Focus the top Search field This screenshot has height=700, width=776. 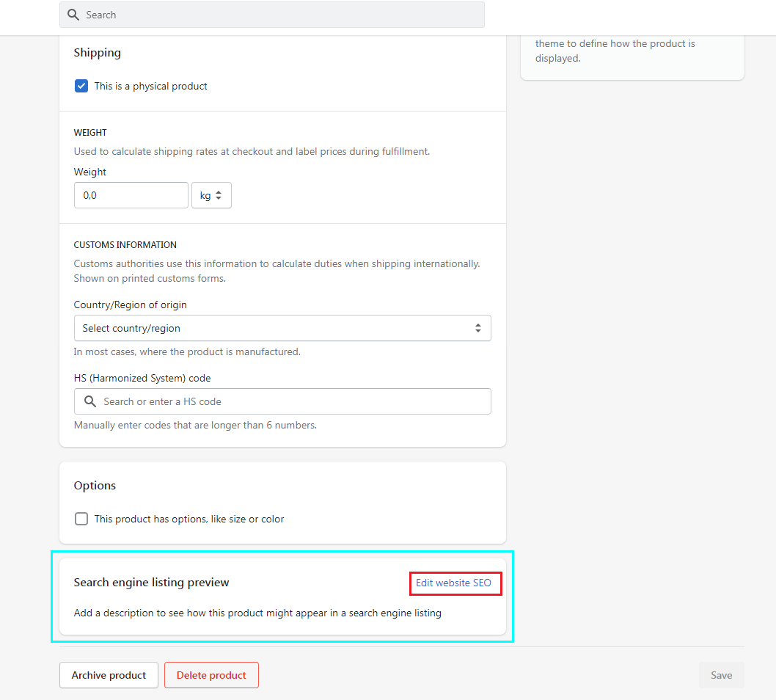(271, 15)
